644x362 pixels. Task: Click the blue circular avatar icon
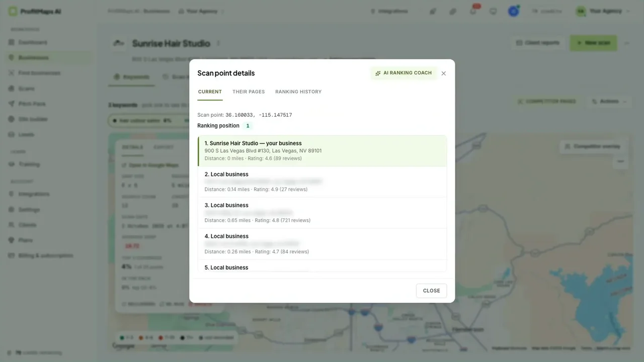(513, 11)
